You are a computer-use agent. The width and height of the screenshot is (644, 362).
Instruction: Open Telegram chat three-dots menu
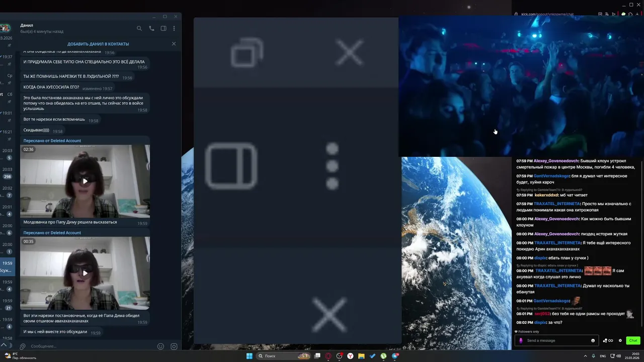pyautogui.click(x=174, y=29)
